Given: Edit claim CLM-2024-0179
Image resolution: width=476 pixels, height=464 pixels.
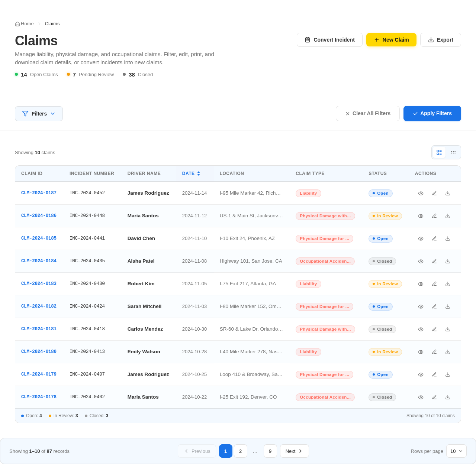Looking at the screenshot, I should tap(434, 374).
